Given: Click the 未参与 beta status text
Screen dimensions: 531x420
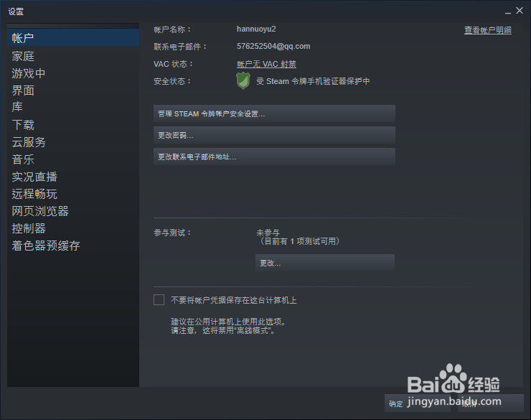Looking at the screenshot, I should [x=268, y=233].
